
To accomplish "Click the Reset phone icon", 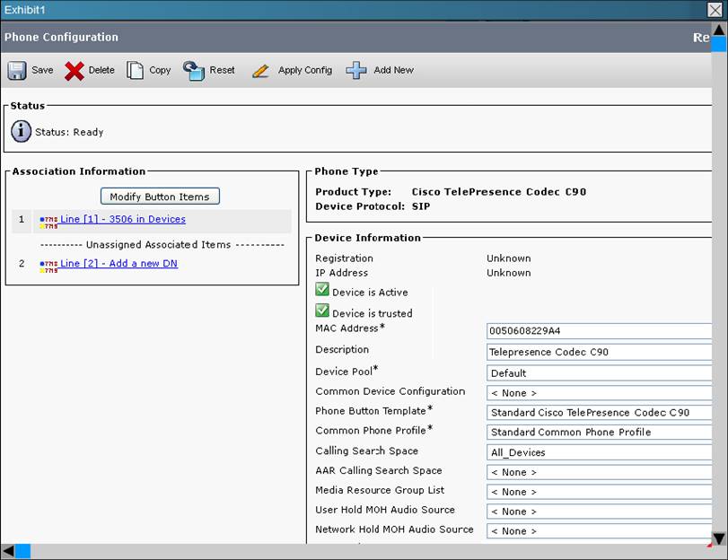I will tap(194, 70).
